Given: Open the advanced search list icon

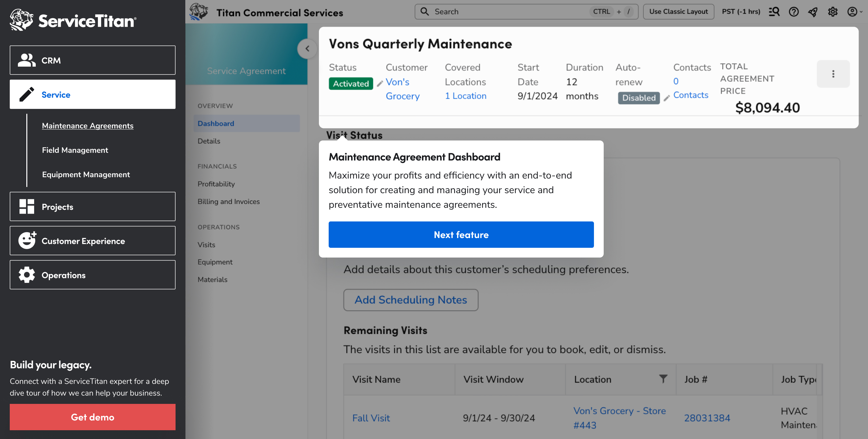Looking at the screenshot, I should (774, 12).
